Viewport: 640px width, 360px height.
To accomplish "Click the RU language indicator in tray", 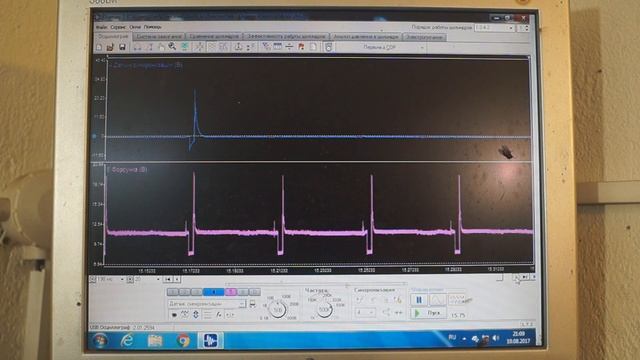I will coord(452,338).
